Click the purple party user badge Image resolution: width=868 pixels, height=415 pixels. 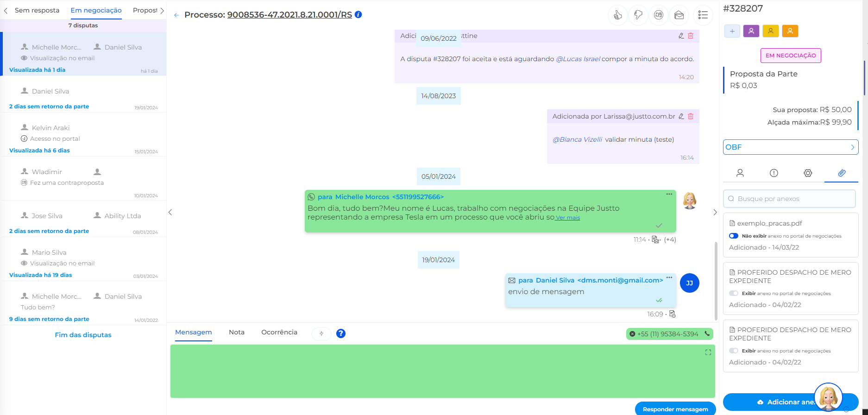(x=751, y=31)
